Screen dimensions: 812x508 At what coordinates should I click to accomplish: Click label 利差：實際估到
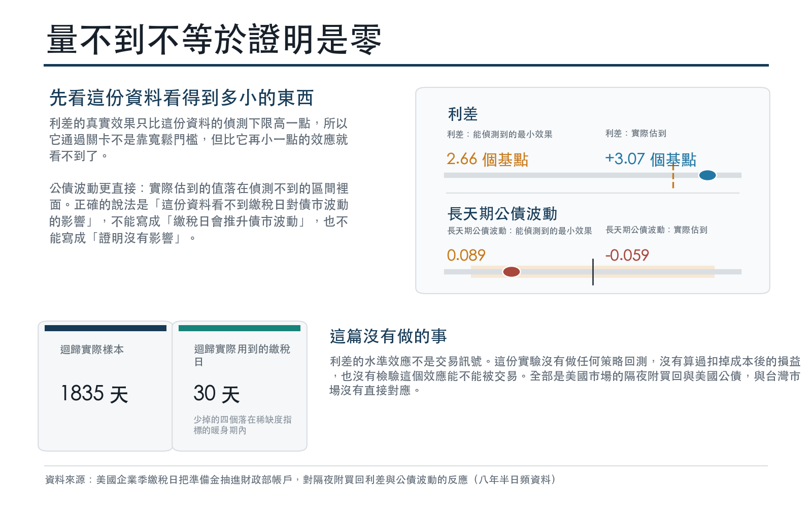[635, 133]
